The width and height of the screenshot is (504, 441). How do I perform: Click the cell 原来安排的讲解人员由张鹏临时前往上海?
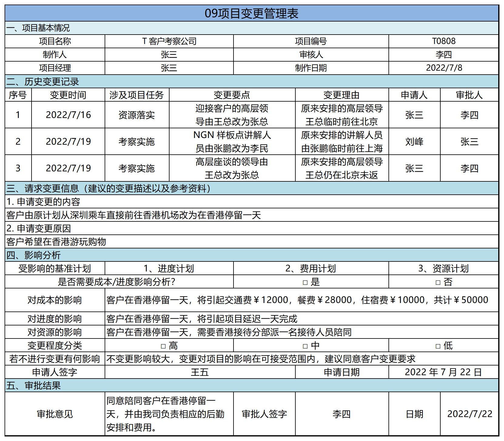[x=342, y=142]
